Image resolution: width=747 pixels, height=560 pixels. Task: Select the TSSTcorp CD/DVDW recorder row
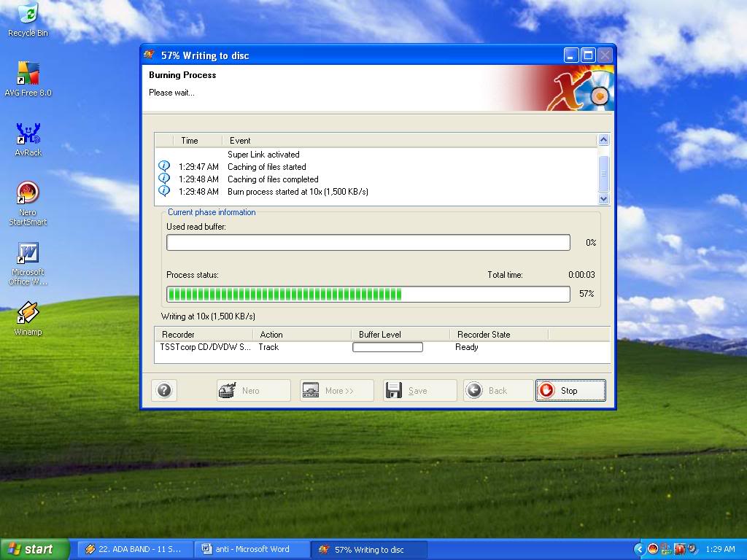point(382,346)
